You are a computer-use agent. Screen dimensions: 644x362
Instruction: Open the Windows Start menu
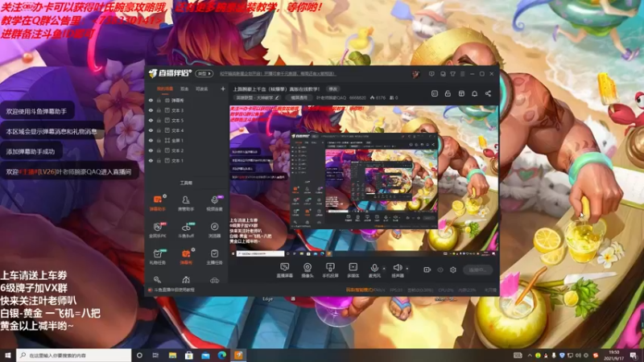pyautogui.click(x=8, y=355)
